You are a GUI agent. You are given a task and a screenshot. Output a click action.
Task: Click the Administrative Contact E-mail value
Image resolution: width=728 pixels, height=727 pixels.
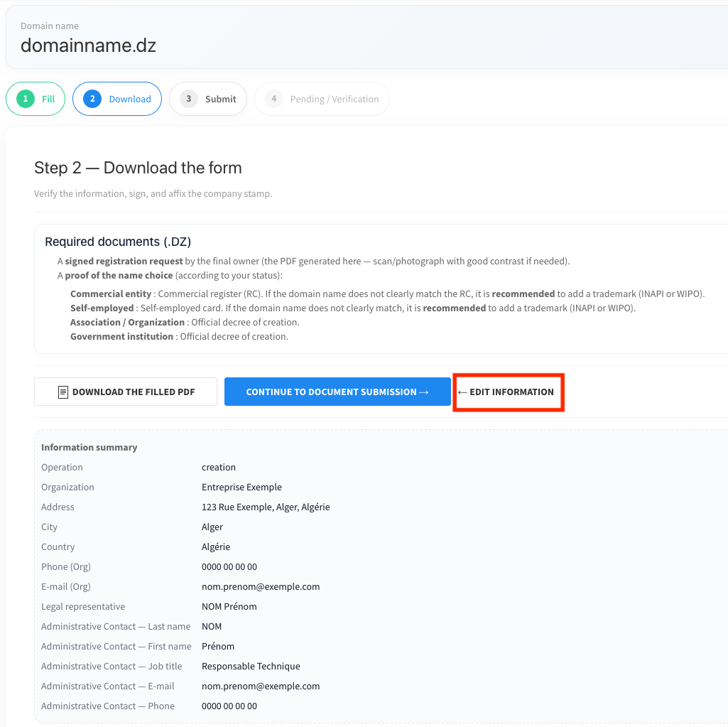(x=261, y=686)
